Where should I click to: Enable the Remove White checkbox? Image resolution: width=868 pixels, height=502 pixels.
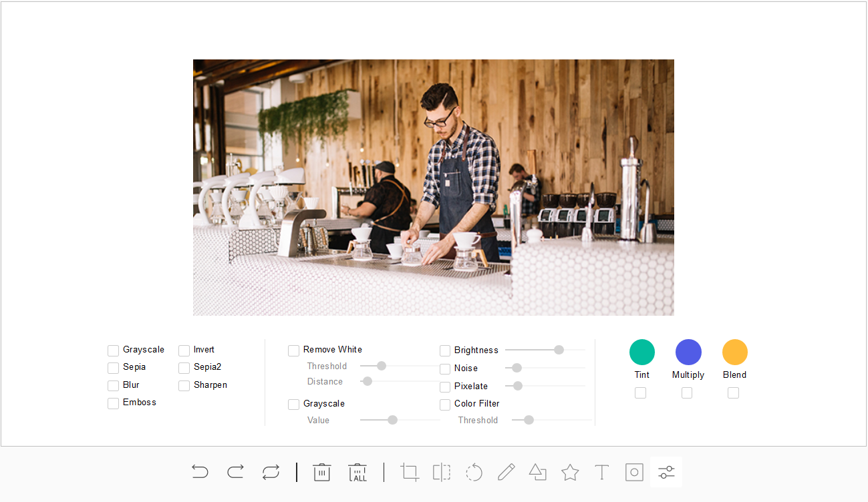coord(294,350)
